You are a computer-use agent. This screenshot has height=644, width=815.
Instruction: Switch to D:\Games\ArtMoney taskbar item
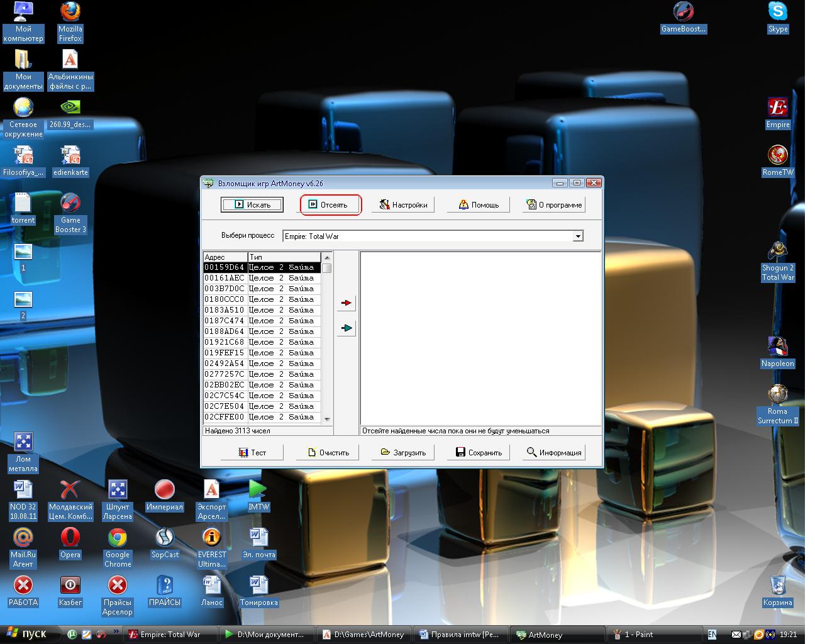[365, 635]
